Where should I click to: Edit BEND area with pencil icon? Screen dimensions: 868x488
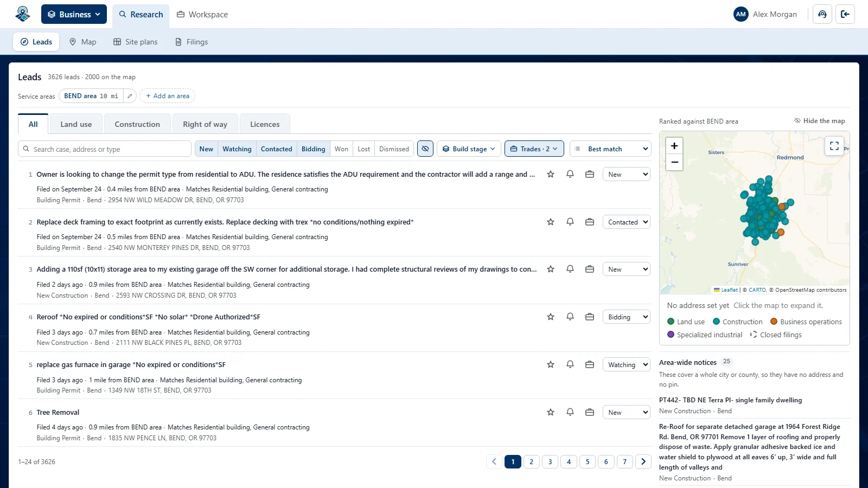click(130, 96)
